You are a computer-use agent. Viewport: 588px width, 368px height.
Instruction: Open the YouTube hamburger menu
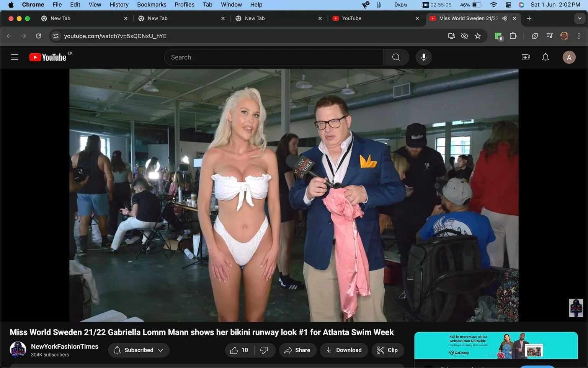point(15,57)
